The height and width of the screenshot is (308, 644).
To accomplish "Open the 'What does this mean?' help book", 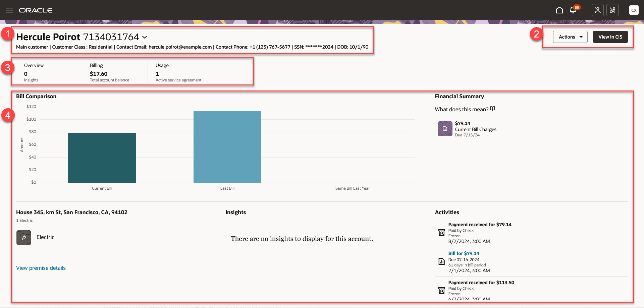I will click(492, 109).
